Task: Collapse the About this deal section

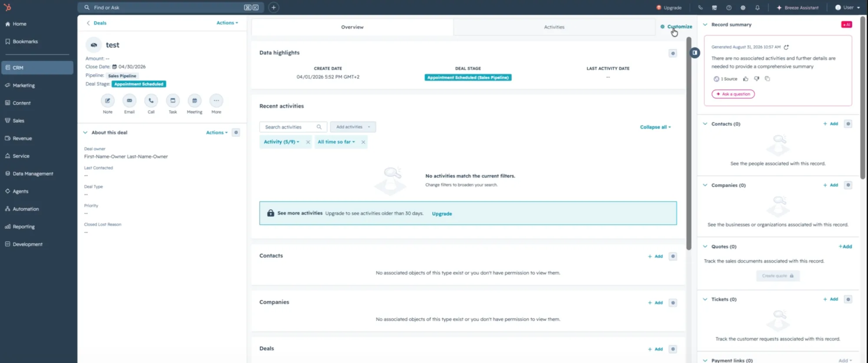Action: pyautogui.click(x=85, y=132)
